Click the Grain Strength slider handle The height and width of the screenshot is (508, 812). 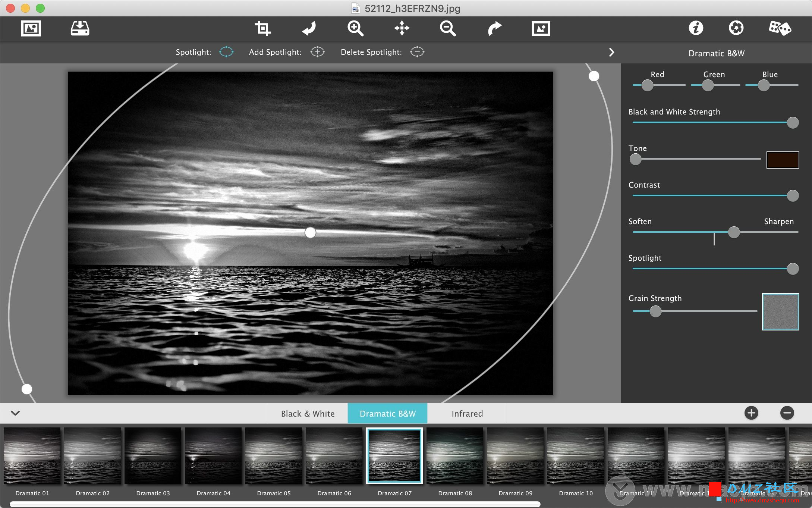click(x=655, y=311)
